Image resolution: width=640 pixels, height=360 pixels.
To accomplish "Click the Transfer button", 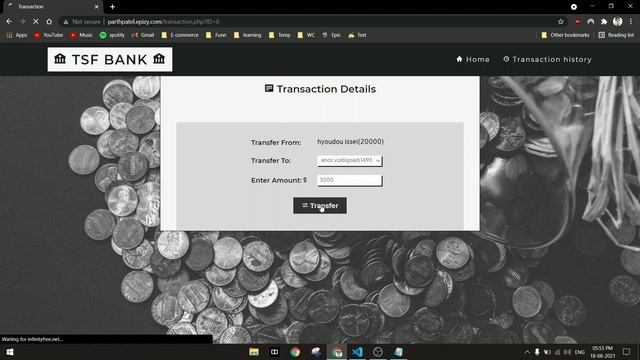I will 320,205.
